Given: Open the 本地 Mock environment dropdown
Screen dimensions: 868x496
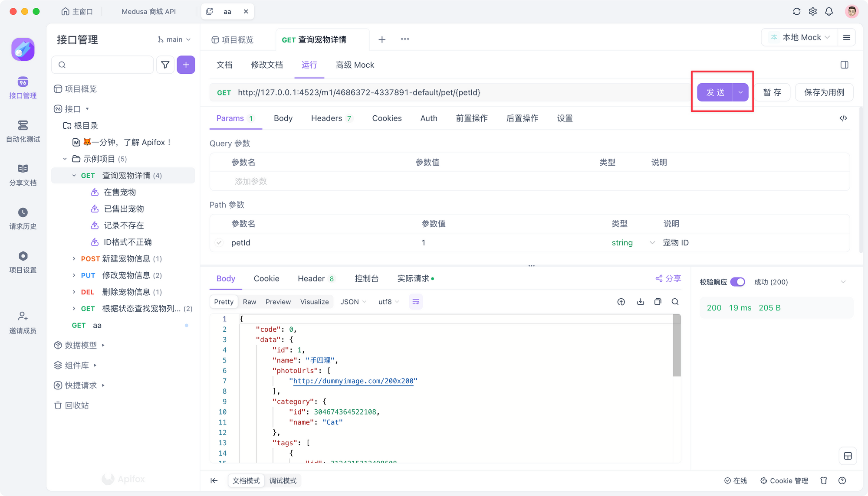Looking at the screenshot, I should (x=800, y=38).
